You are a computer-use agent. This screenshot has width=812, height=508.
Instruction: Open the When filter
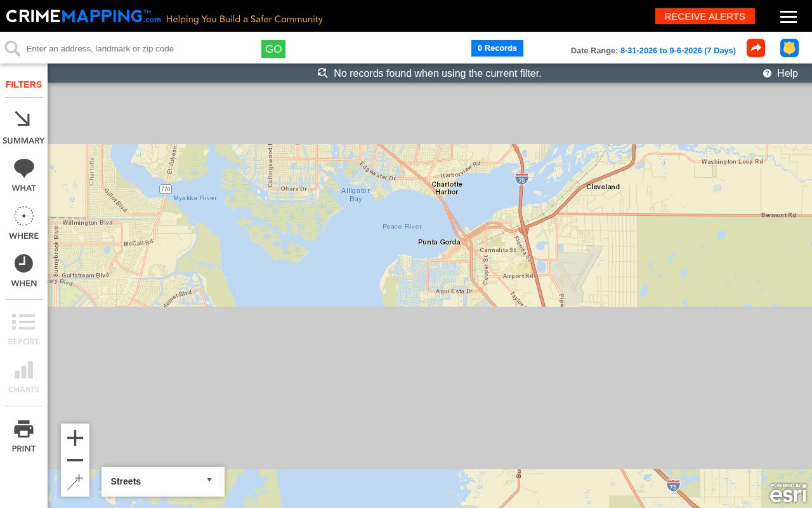coord(23,271)
